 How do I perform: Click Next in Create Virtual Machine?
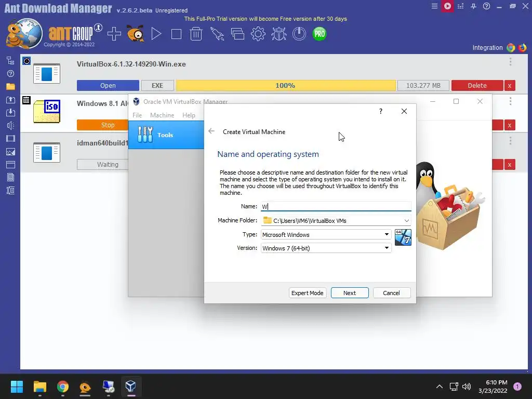[x=350, y=293]
